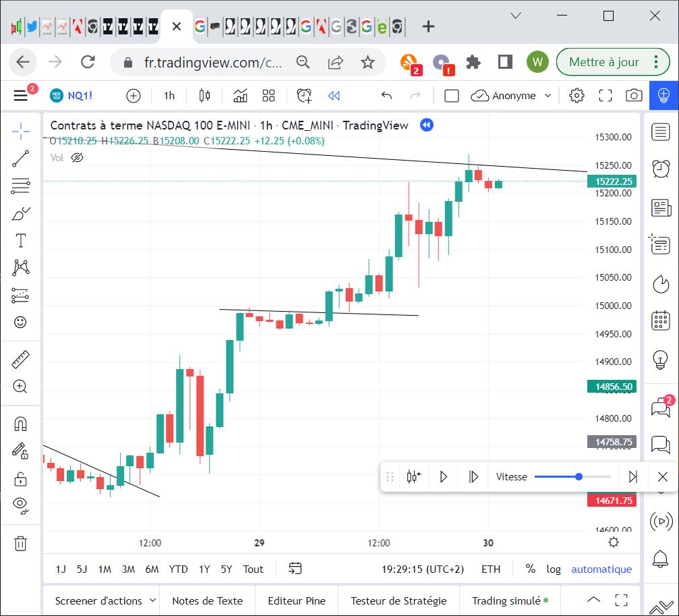Viewport: 679px width, 616px height.
Task: Open the go to date picker
Action: pos(295,569)
